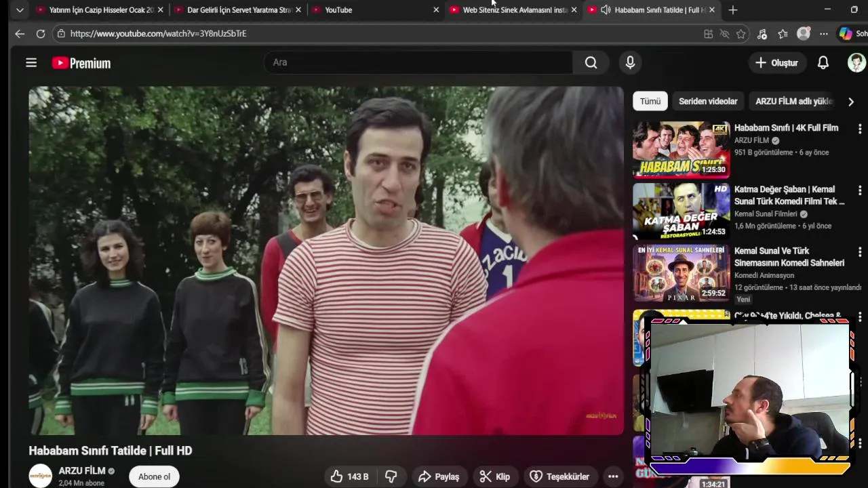Open more actions below the video

tap(613, 476)
